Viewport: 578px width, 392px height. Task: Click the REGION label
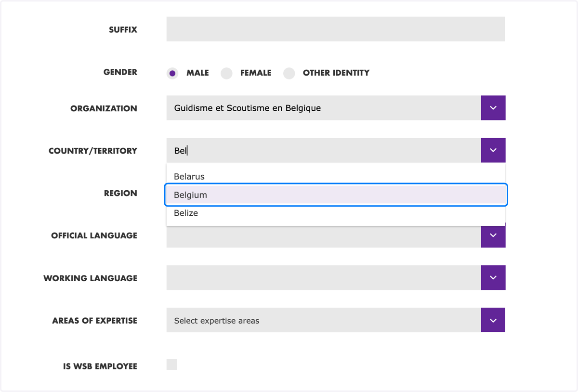[x=121, y=194]
